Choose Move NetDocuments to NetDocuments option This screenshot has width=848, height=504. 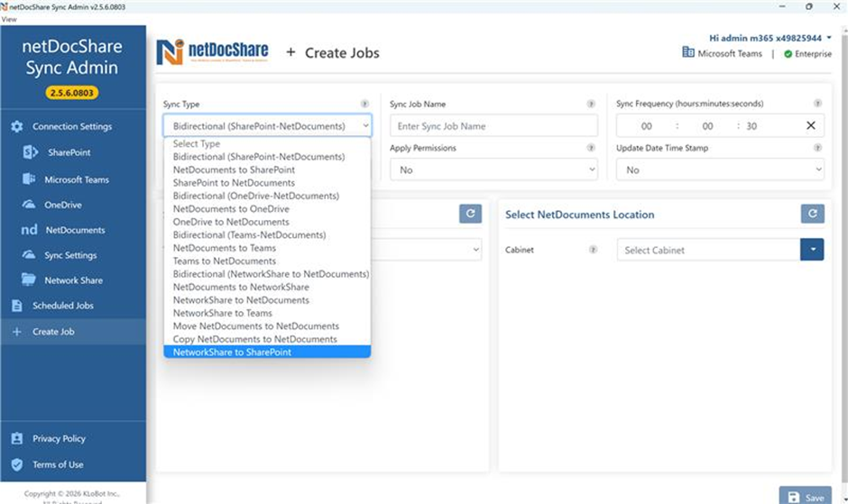click(x=267, y=326)
